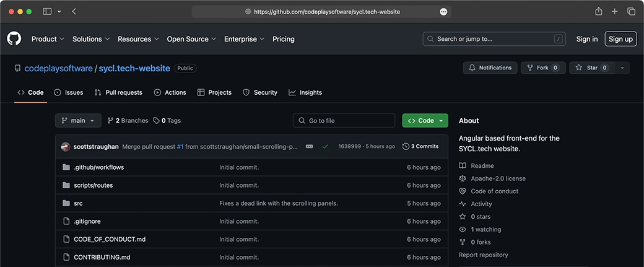
Task: Open star lists dropdown arrow
Action: point(622,68)
